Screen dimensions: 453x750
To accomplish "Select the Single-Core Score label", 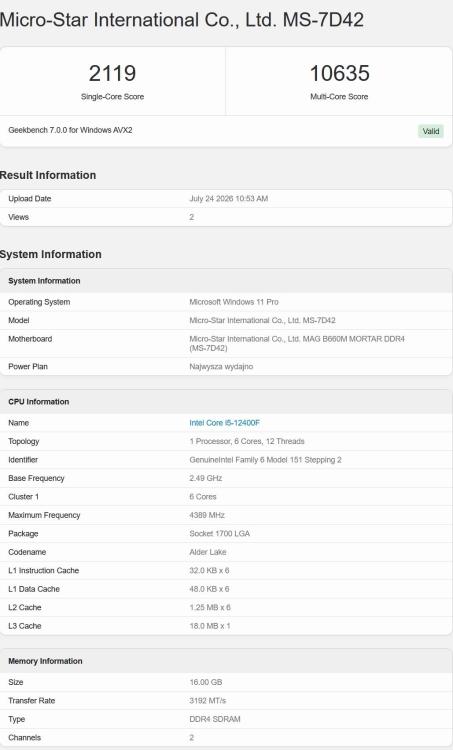I will pyautogui.click(x=112, y=97).
